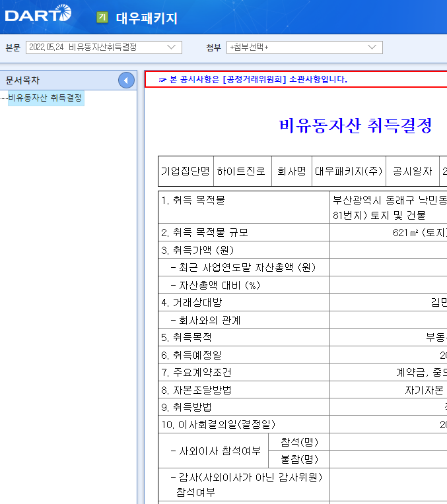This screenshot has width=447, height=504.
Task: Click the 공정거래위원회 notice text
Action: [x=258, y=79]
